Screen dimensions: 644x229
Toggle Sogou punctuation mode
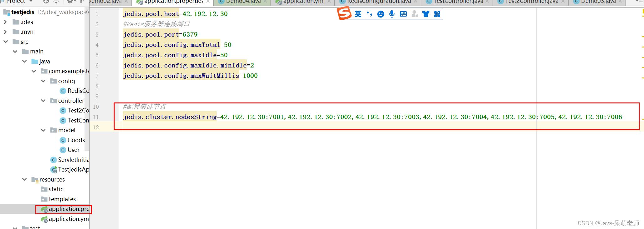point(369,14)
